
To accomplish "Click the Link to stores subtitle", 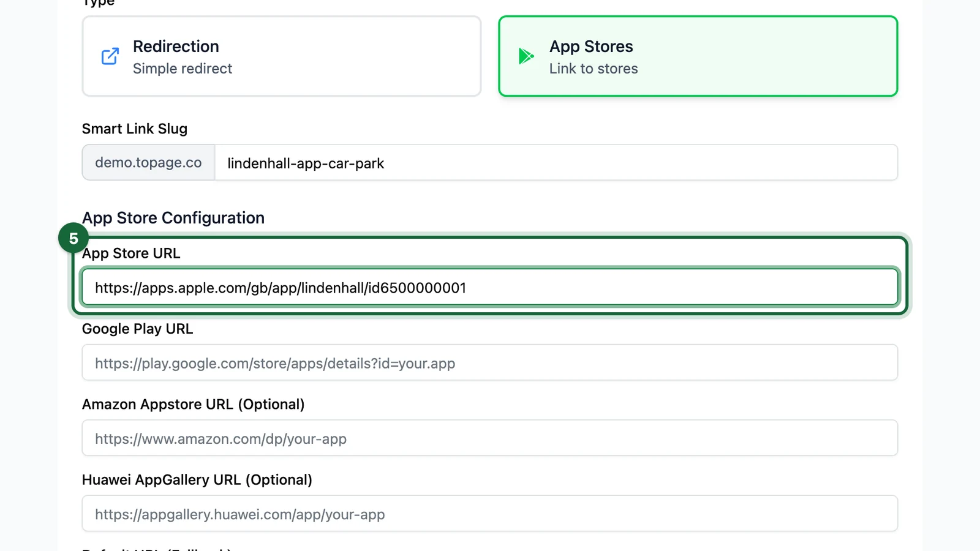I will pos(594,69).
